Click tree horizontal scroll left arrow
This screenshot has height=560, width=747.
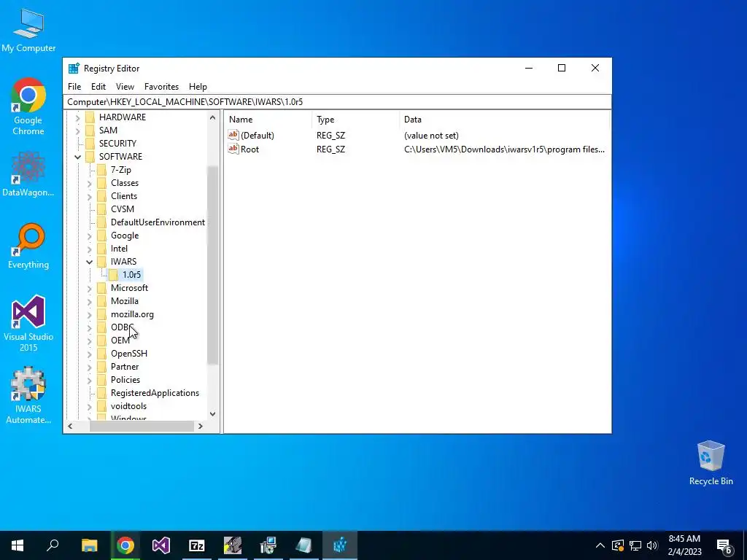(x=70, y=426)
